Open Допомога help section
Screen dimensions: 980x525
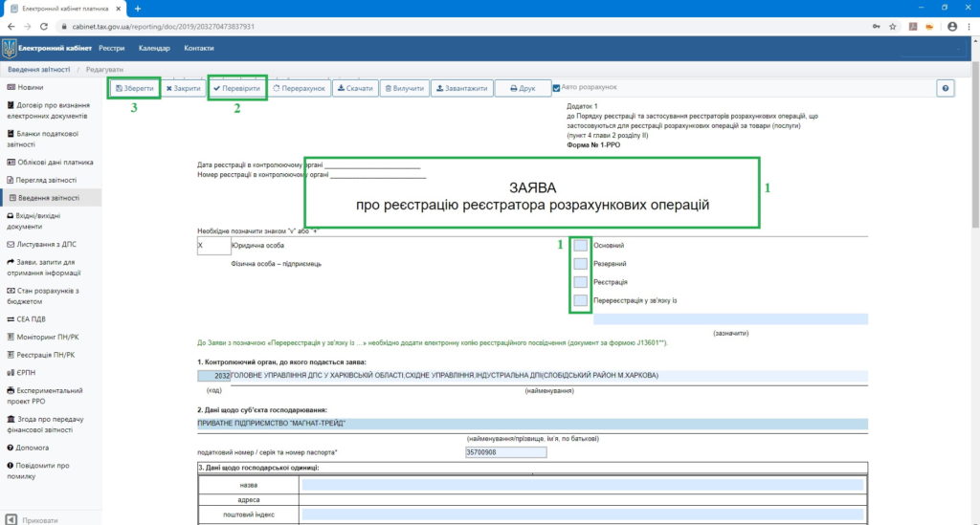click(33, 447)
